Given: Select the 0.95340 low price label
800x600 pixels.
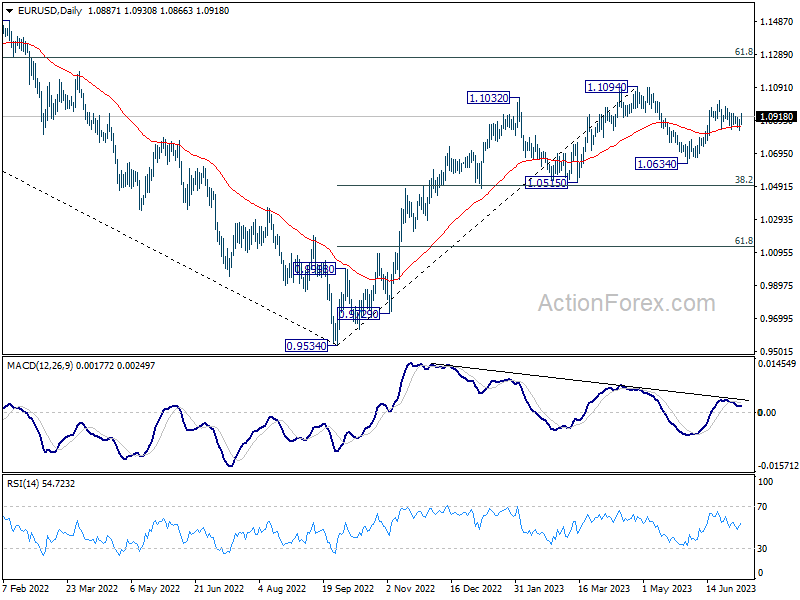Looking at the screenshot, I should pos(306,346).
